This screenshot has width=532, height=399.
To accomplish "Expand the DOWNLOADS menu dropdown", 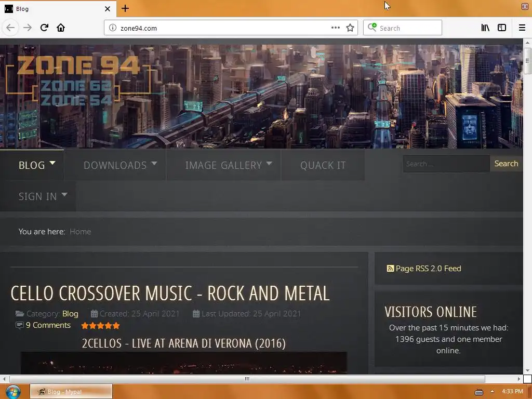I will point(154,163).
